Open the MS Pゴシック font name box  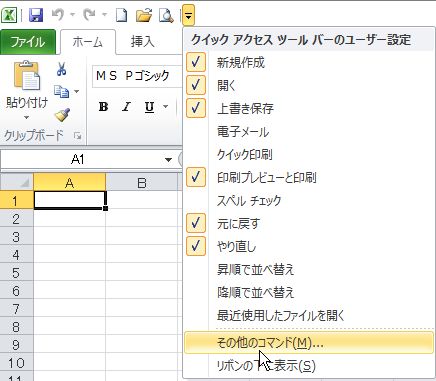(x=137, y=76)
